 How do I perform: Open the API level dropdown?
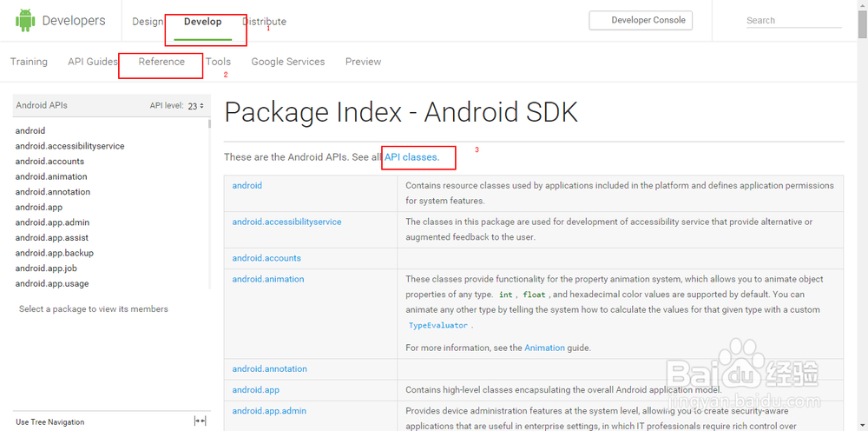tap(195, 106)
